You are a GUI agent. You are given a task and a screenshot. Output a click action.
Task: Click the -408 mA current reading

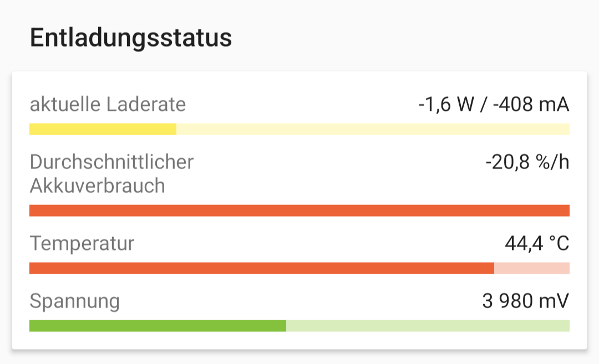(x=531, y=104)
